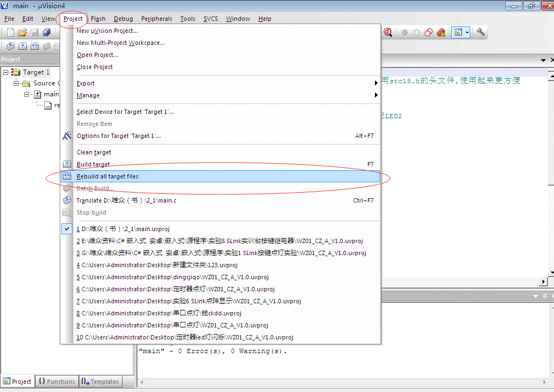Open recent project under dingsjiqo folder
The height and width of the screenshot is (392, 554).
(x=221, y=277)
